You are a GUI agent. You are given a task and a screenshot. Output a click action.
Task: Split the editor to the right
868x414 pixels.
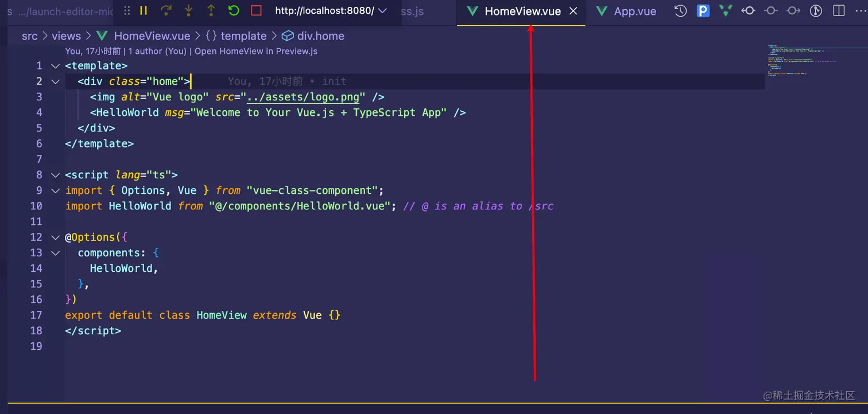pos(839,10)
